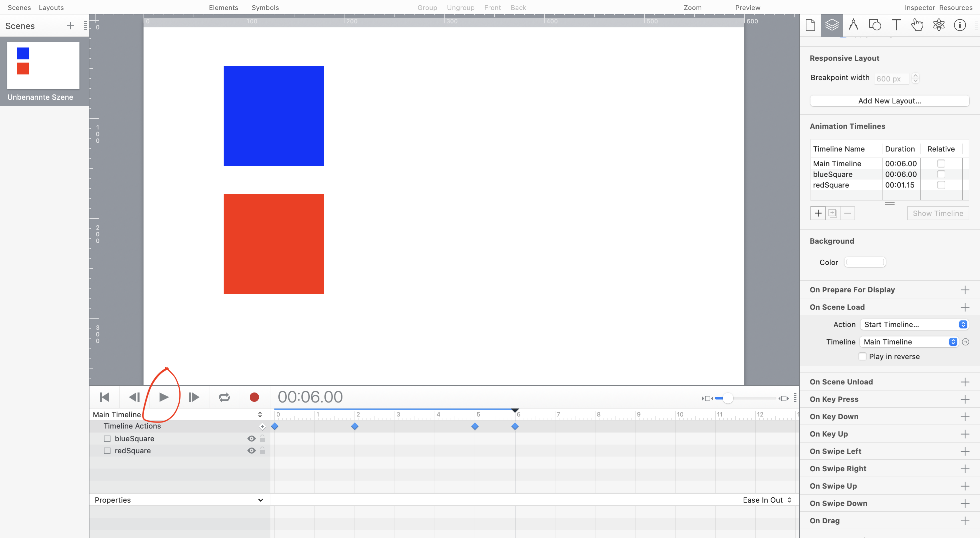This screenshot has width=980, height=538.
Task: Open the Ease In Out timing dropdown
Action: (767, 500)
